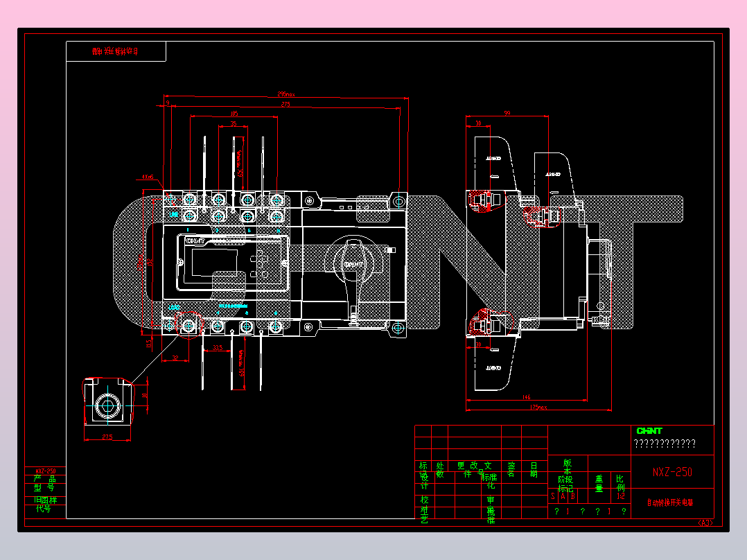The image size is (747, 560).
Task: Pick the "146" depth dimension
Action: [526, 397]
